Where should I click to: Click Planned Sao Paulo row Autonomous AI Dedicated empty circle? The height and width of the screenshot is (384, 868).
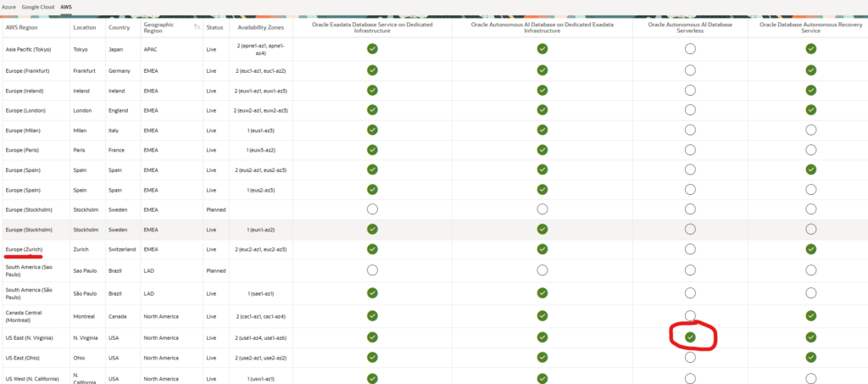tap(542, 270)
